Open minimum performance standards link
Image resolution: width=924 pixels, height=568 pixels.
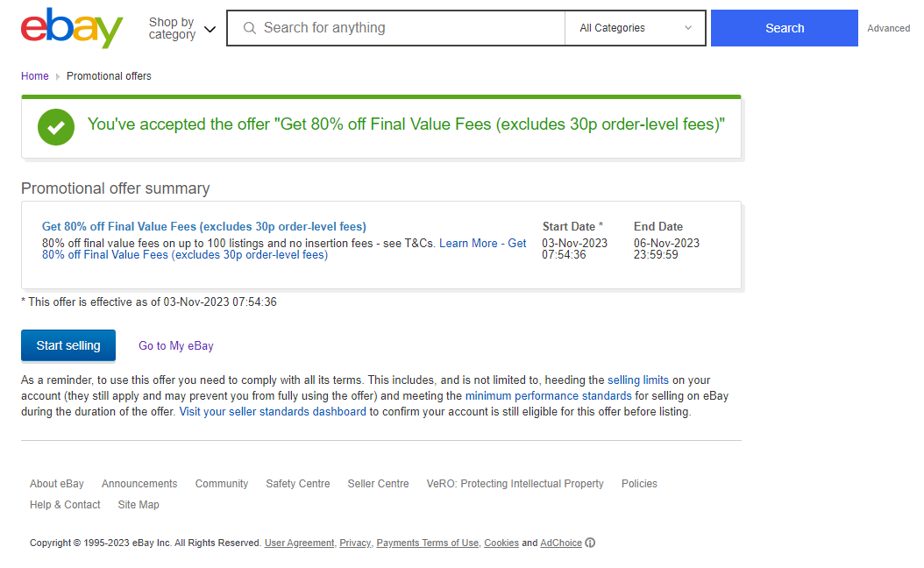pyautogui.click(x=549, y=396)
